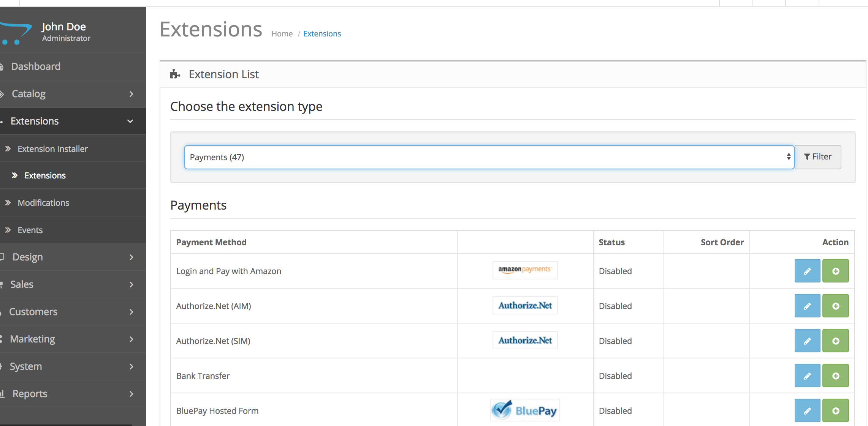Click the Filter button
Viewport: 868px width, 426px height.
(x=818, y=157)
